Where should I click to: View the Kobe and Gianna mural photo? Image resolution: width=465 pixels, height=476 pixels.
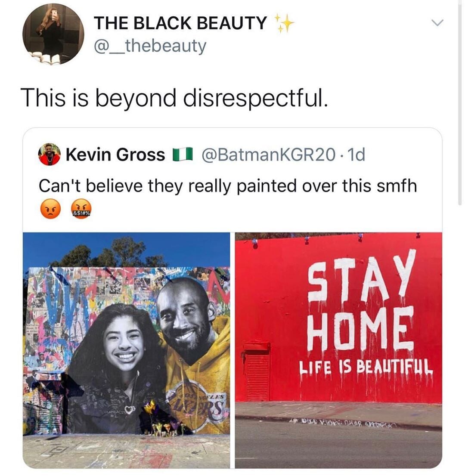[x=126, y=350]
